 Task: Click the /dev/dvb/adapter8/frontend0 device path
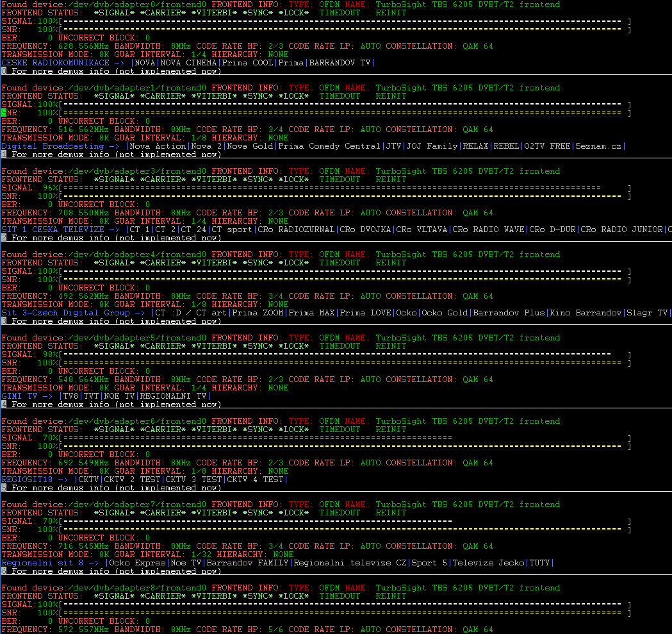point(137,588)
